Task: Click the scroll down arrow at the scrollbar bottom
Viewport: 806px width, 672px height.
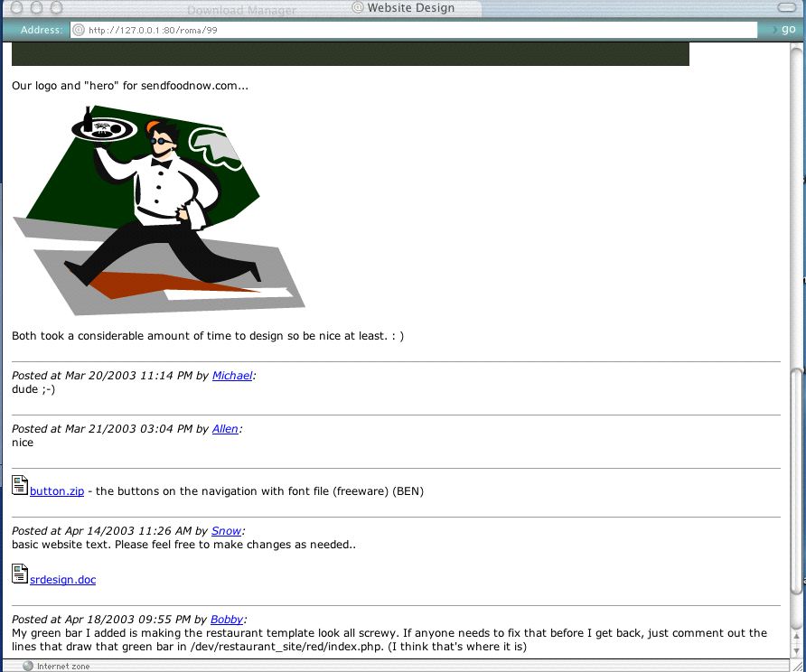Action: pos(797,651)
